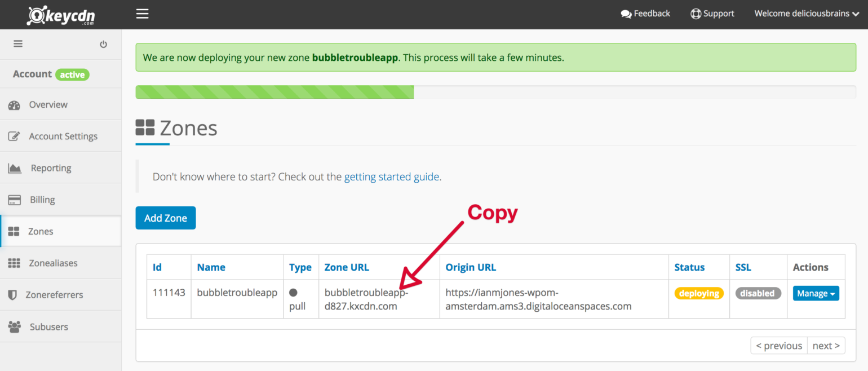Open Zonereferrers menu item
This screenshot has height=371, width=868.
[x=61, y=294]
